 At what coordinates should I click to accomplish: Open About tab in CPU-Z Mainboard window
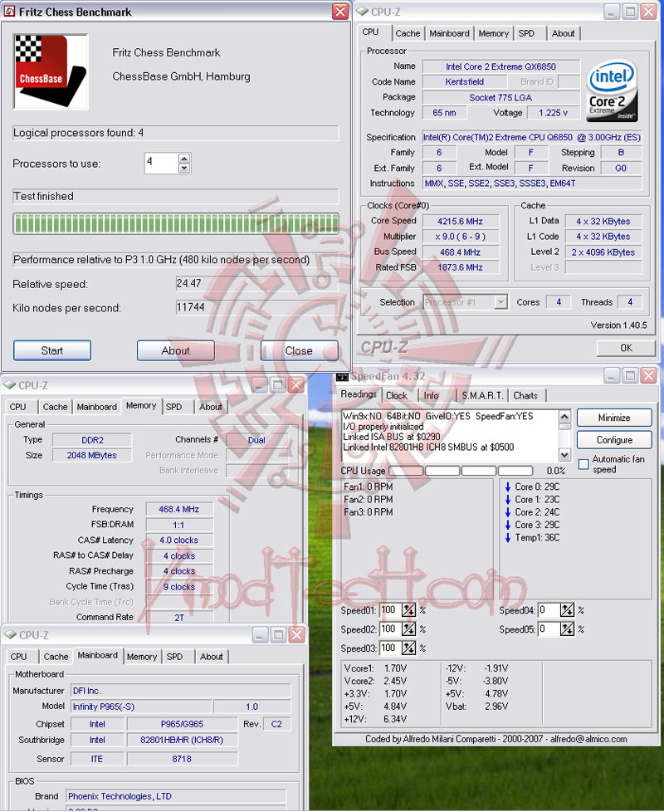(211, 657)
